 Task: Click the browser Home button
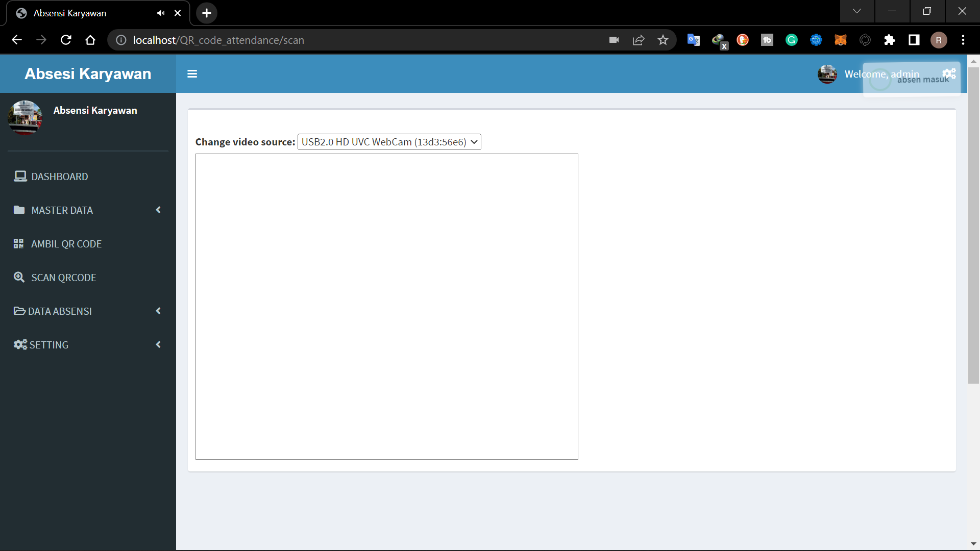click(x=90, y=40)
